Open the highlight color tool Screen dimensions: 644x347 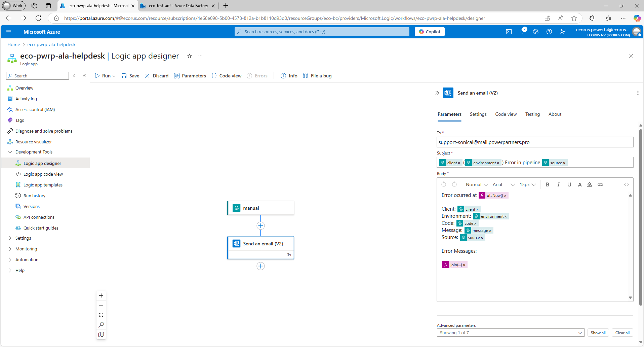click(x=590, y=184)
